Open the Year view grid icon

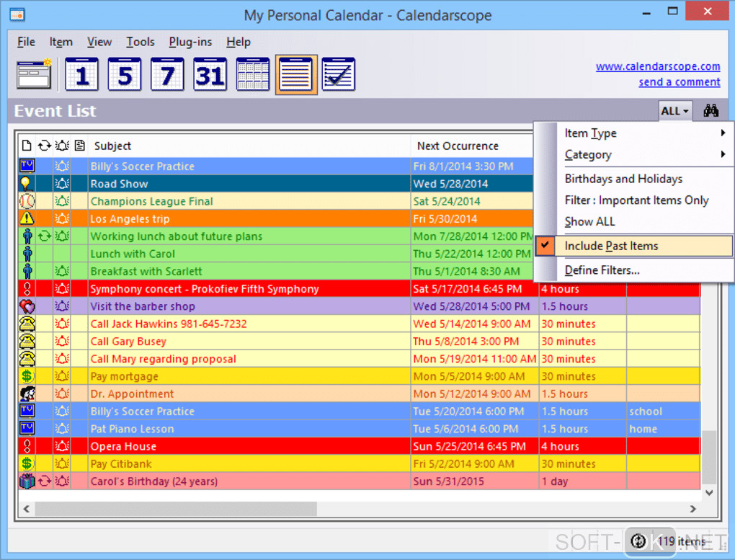click(253, 74)
